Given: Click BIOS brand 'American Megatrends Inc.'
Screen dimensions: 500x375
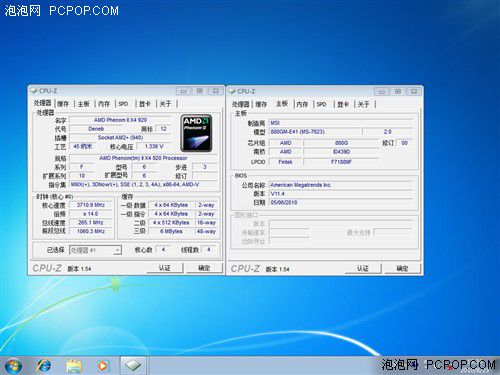Looking at the screenshot, I should (x=341, y=185).
